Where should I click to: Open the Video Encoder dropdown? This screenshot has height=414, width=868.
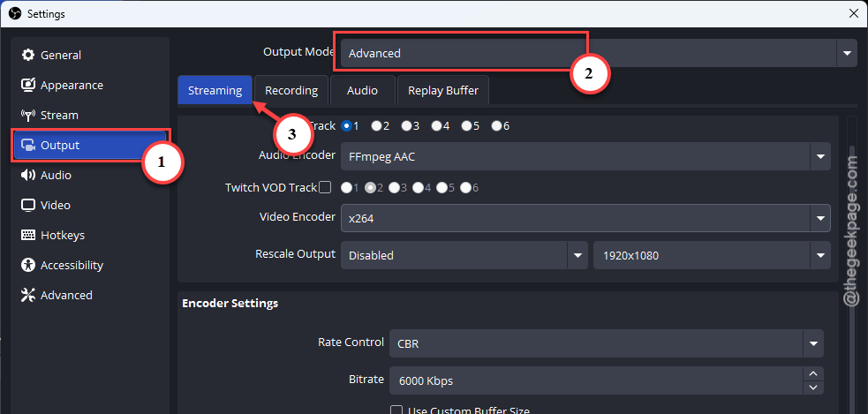[x=585, y=218]
